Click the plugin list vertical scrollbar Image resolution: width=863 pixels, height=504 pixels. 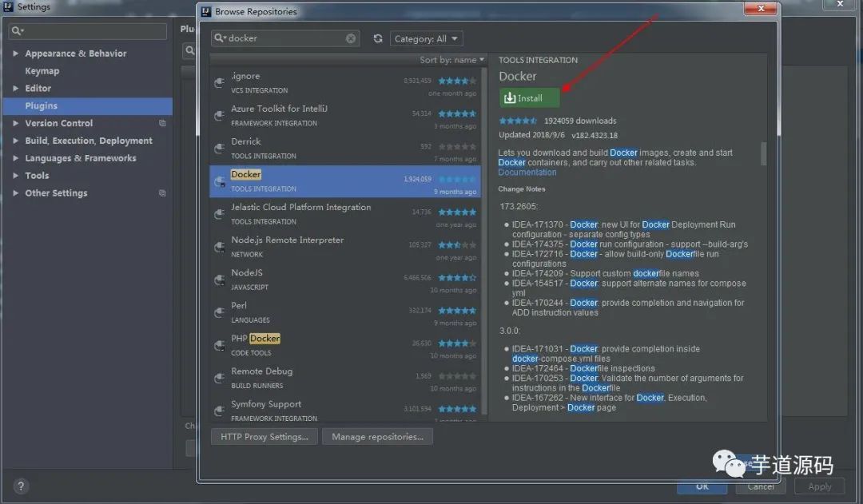(484, 242)
